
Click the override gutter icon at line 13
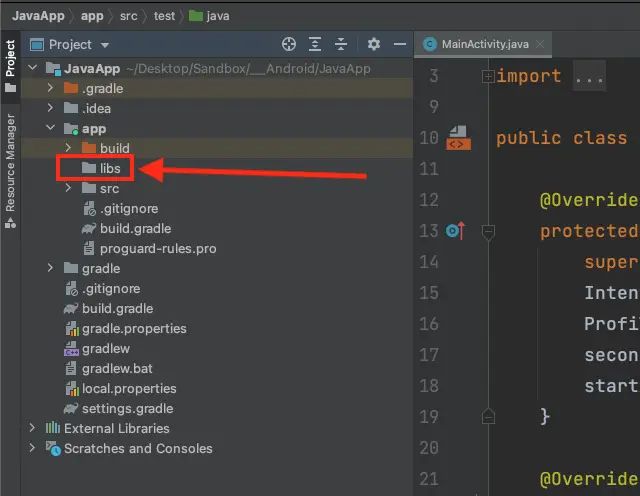pyautogui.click(x=455, y=231)
